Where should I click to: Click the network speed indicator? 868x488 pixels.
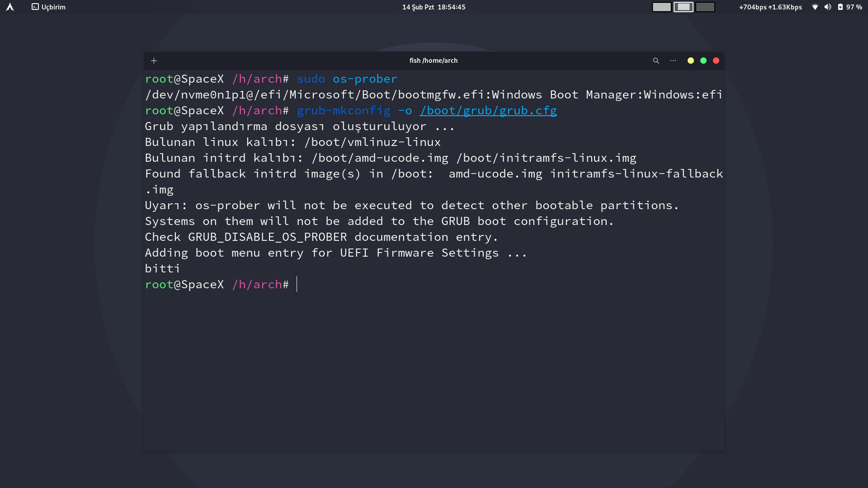770,7
